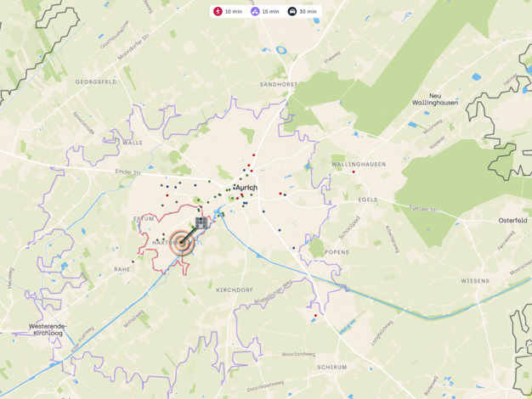Click the Neu Wallinghausen place label
Viewport: 532px width, 399px height.
pos(435,99)
